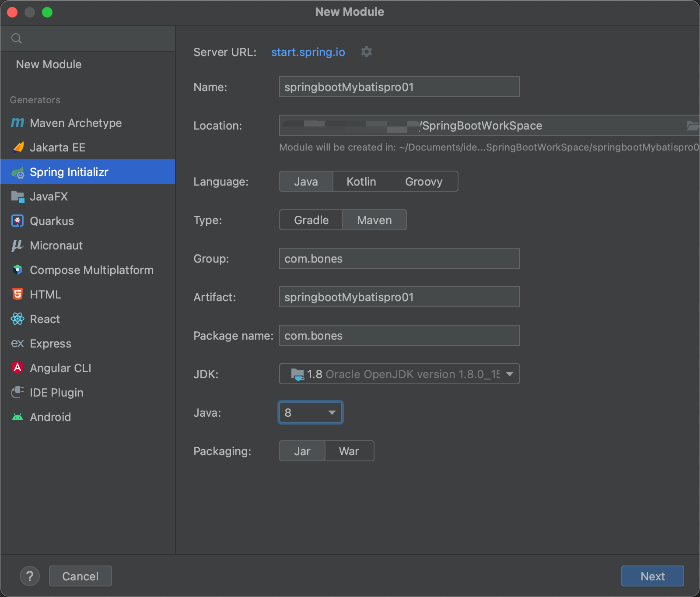This screenshot has height=597, width=700.
Task: Browse location with folder icon
Action: click(693, 126)
